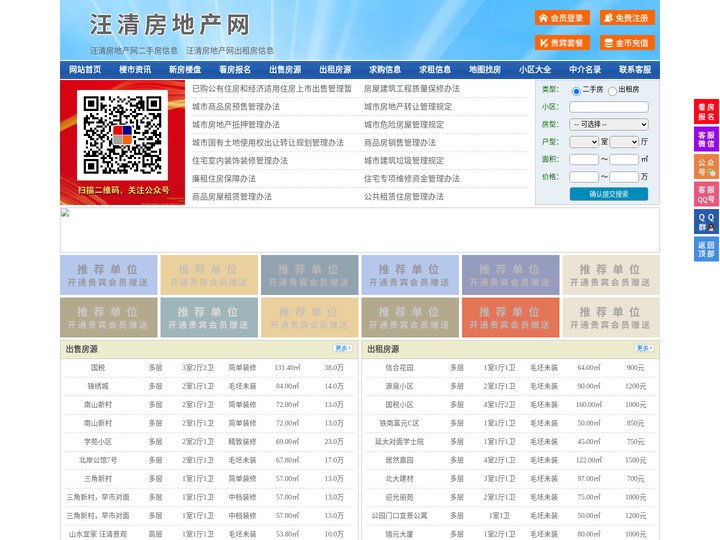Open the 房型 dropdown
720x540 pixels.
[x=609, y=124]
